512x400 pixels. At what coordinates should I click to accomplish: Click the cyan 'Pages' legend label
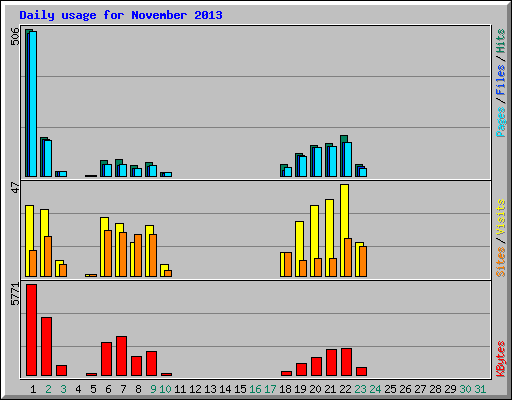click(500, 122)
